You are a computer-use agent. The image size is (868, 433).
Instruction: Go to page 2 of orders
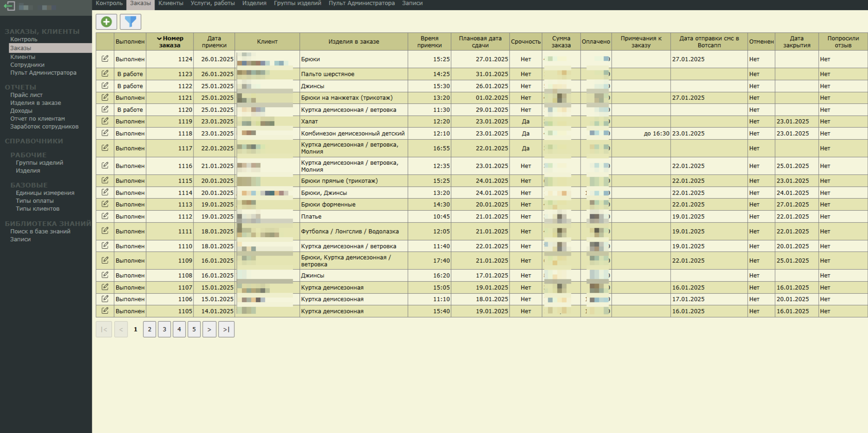[x=149, y=329]
